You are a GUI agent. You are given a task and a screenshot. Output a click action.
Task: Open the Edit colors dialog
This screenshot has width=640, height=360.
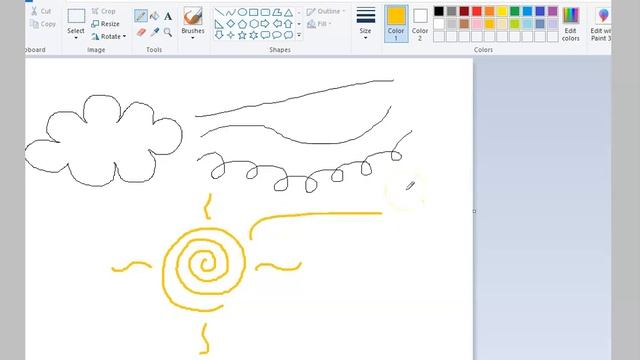coord(571,24)
